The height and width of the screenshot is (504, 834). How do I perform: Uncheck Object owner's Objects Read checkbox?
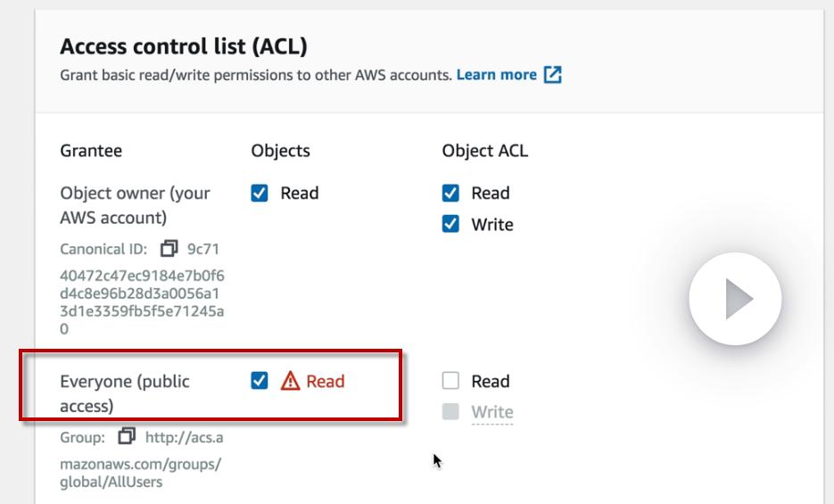pyautogui.click(x=260, y=194)
